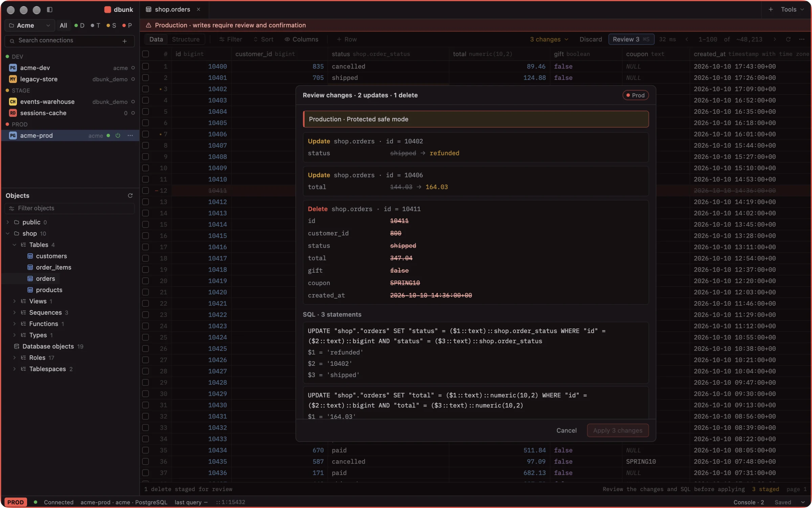Click the PG icon of acme-dev

click(x=13, y=68)
